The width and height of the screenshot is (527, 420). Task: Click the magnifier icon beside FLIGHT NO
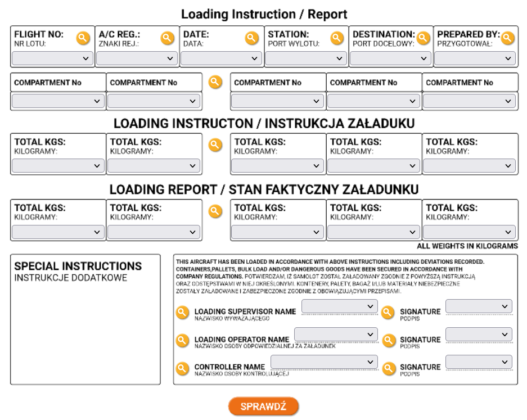(x=83, y=38)
